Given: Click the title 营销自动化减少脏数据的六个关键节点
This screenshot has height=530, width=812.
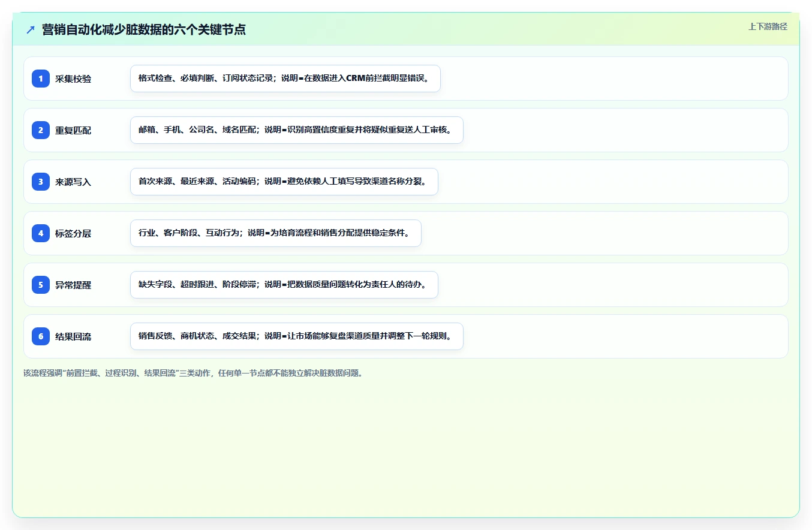Looking at the screenshot, I should pos(144,30).
